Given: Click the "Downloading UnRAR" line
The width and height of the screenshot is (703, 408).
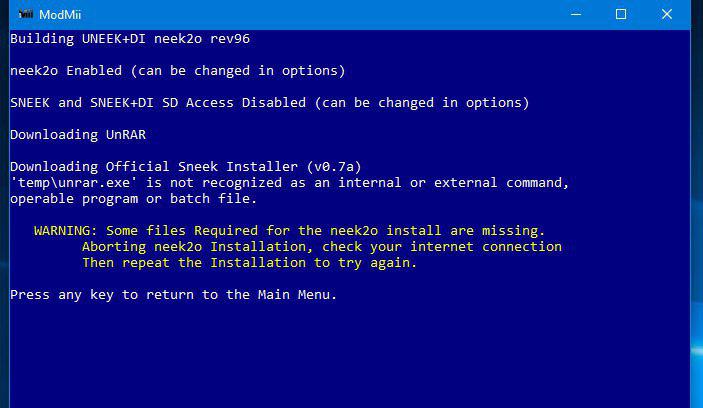Looking at the screenshot, I should pyautogui.click(x=78, y=135).
